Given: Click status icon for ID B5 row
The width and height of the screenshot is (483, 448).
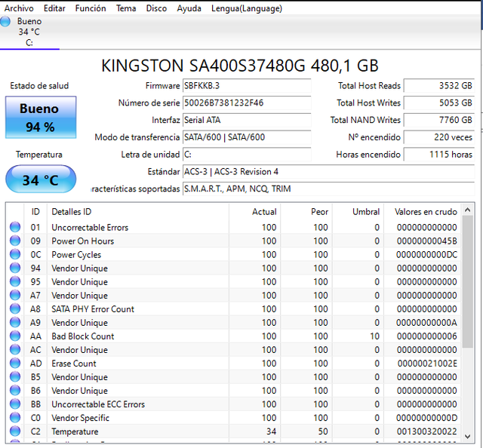Looking at the screenshot, I should [x=15, y=376].
